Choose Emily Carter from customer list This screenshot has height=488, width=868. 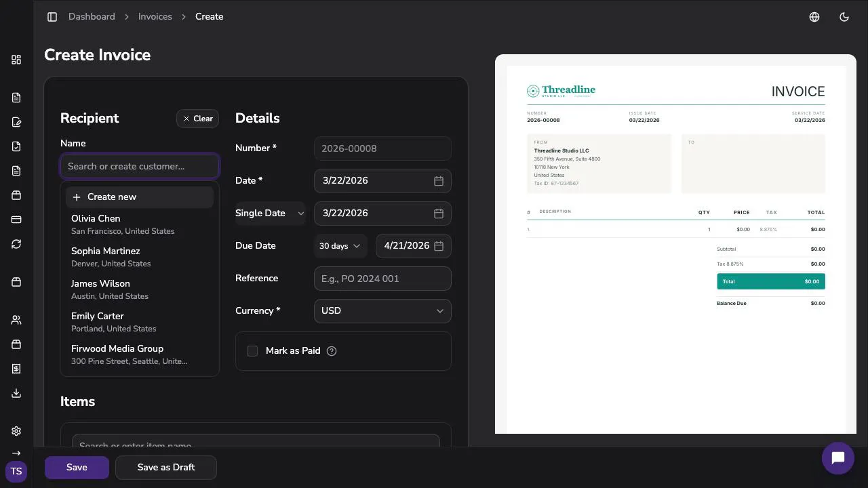click(140, 322)
